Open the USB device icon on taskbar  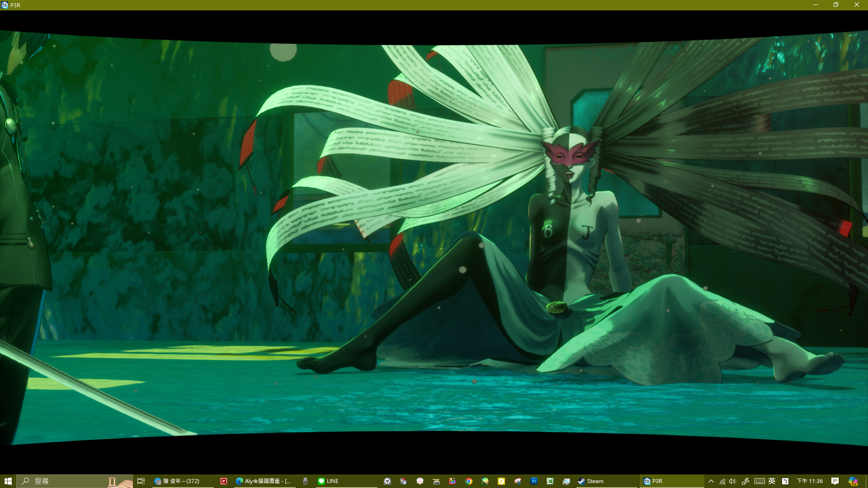[x=305, y=481]
